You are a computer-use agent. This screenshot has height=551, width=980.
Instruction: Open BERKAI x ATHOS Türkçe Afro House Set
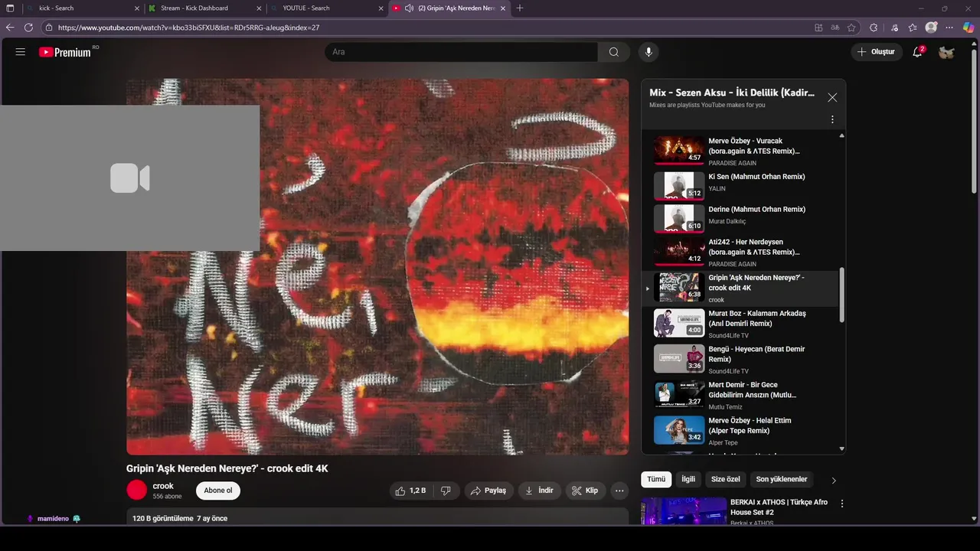tap(779, 507)
